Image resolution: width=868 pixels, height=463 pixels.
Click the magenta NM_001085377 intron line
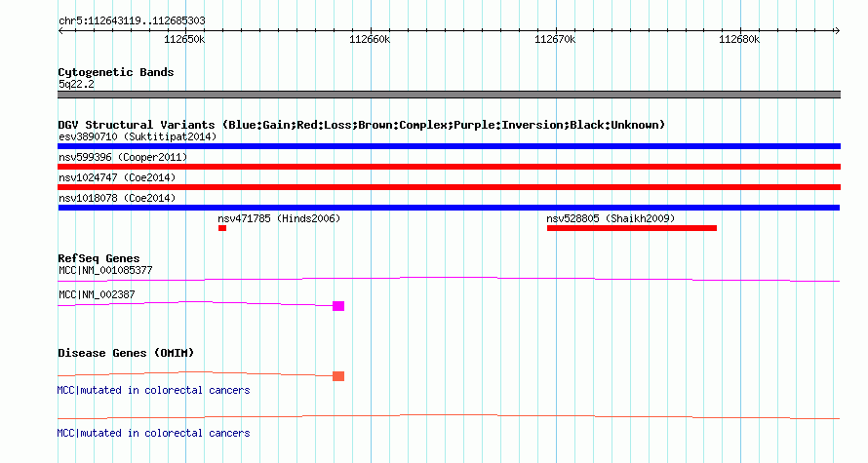coord(449,280)
